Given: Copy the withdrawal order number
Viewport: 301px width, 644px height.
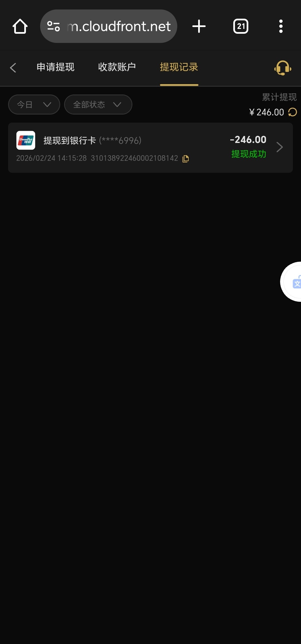Looking at the screenshot, I should pyautogui.click(x=185, y=159).
